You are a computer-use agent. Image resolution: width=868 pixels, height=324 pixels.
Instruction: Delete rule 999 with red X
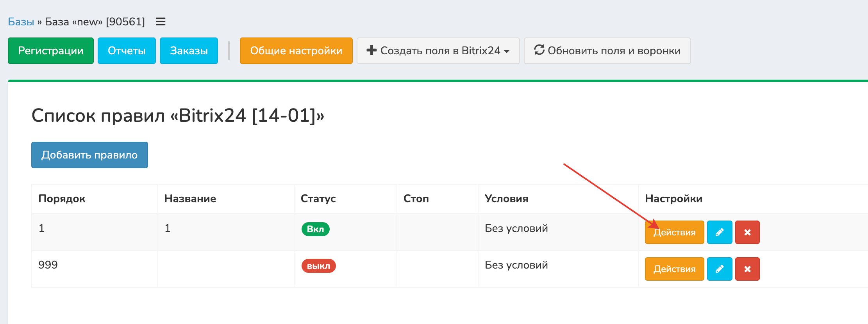coord(747,269)
